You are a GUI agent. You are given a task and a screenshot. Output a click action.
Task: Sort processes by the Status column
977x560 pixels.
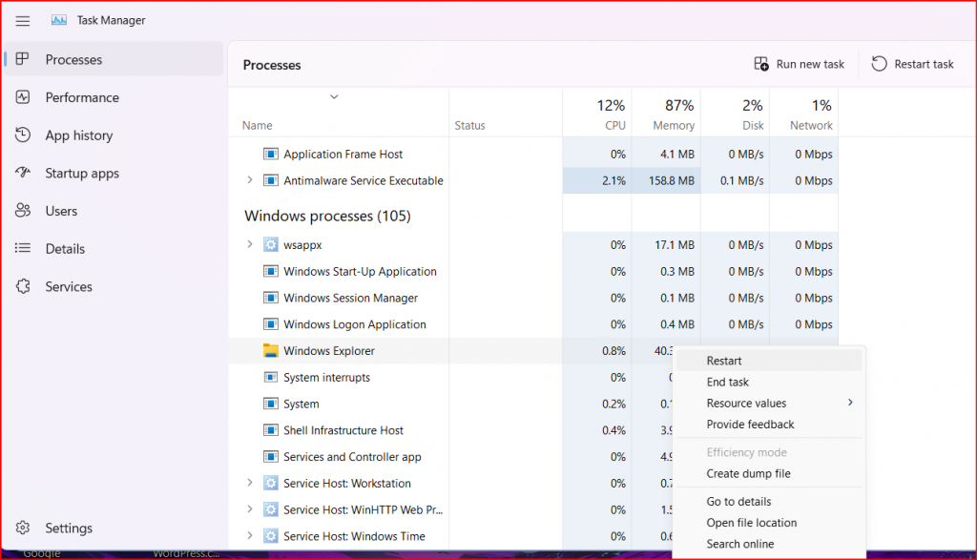469,125
